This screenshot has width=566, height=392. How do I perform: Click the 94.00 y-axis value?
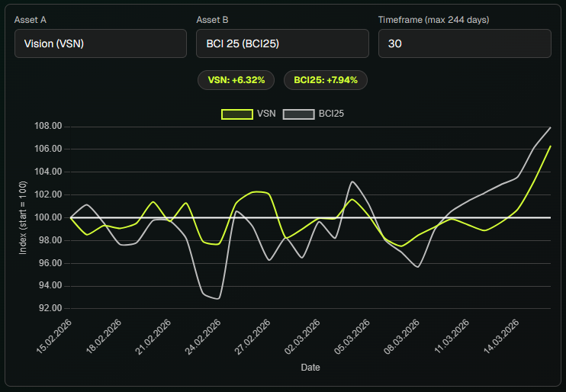(x=50, y=285)
